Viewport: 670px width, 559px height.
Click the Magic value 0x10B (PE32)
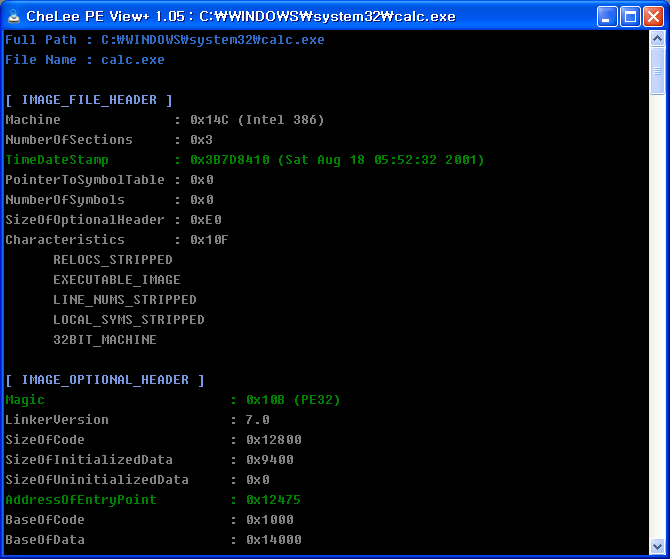[293, 400]
